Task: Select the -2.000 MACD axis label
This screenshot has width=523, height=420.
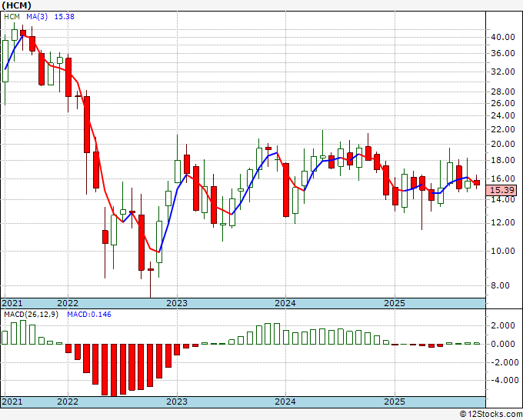Action: [x=503, y=362]
